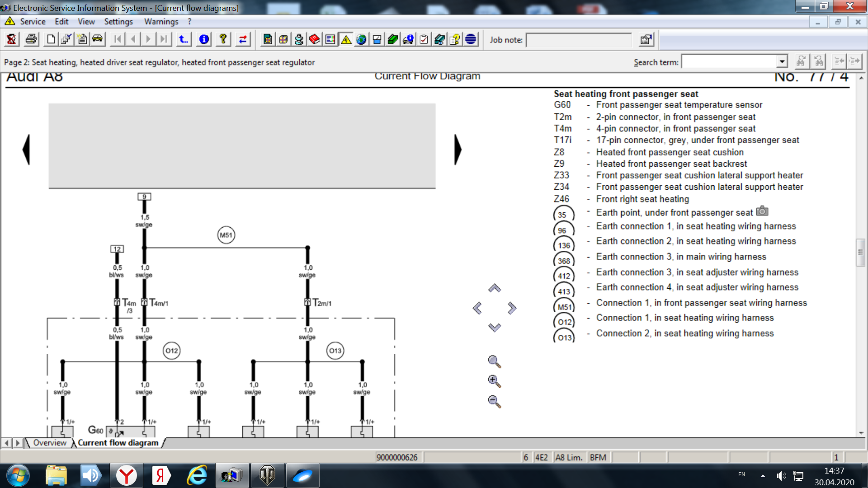Viewport: 868px width, 488px height.
Task: Click the vertical scrollbar thumb
Action: (x=860, y=252)
